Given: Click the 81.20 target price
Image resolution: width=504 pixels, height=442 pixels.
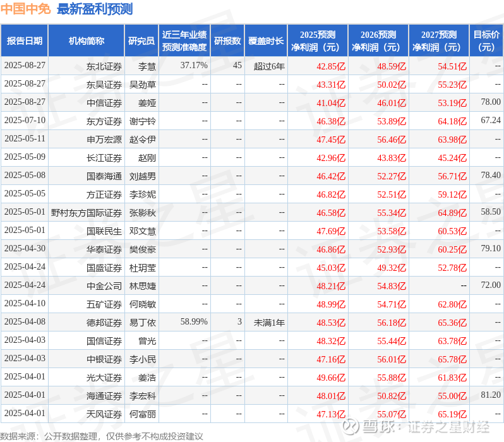Looking at the screenshot, I should pyautogui.click(x=491, y=395).
